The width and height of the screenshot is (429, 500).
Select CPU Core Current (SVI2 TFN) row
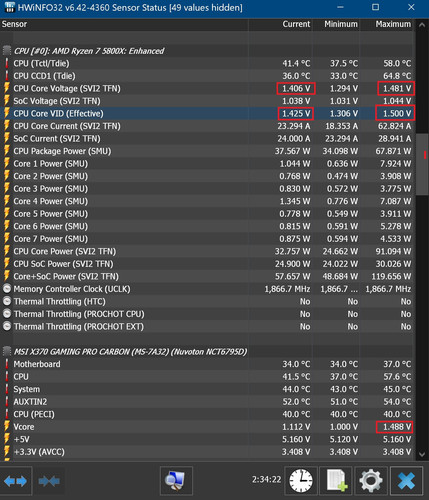[207, 126]
